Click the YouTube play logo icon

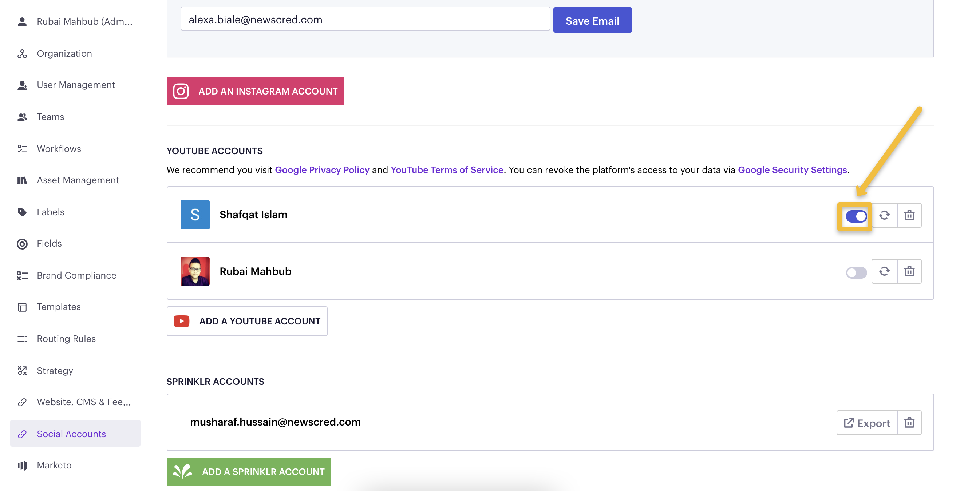click(x=181, y=321)
